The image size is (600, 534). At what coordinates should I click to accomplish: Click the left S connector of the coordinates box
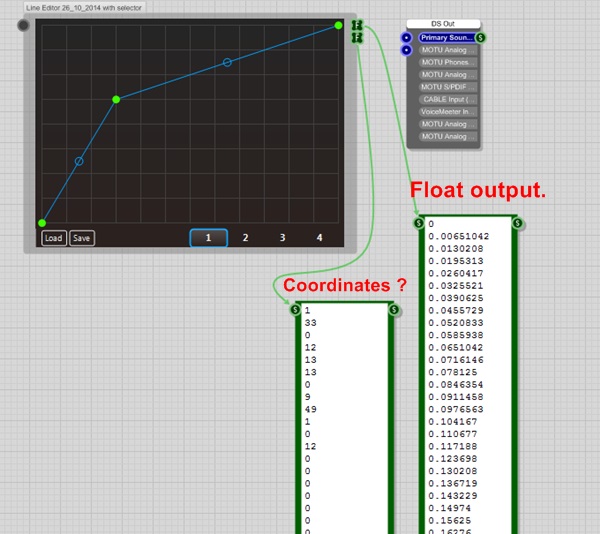[x=295, y=310]
